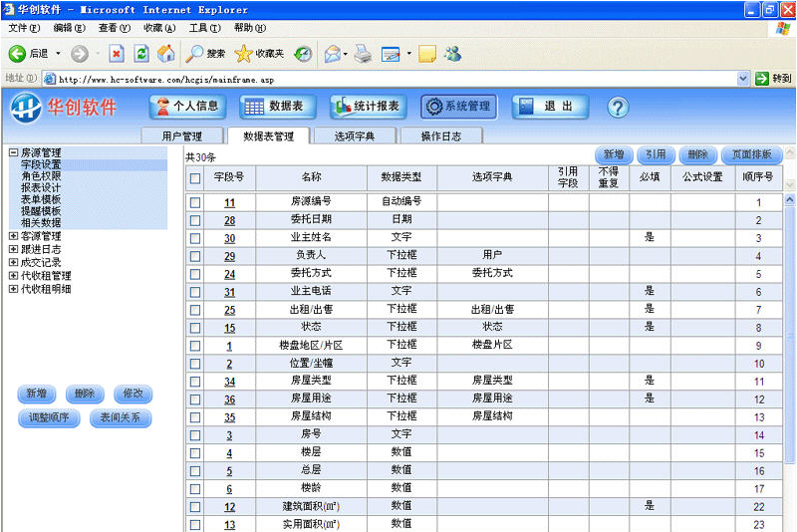Click the 页面排版 button
This screenshot has height=532, width=797.
point(751,154)
